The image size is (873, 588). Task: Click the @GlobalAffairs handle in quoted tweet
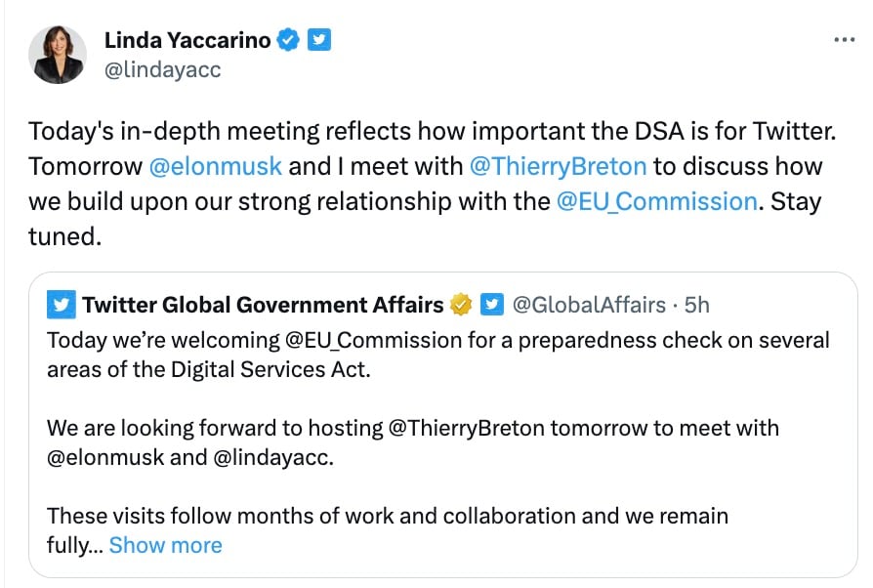589,305
